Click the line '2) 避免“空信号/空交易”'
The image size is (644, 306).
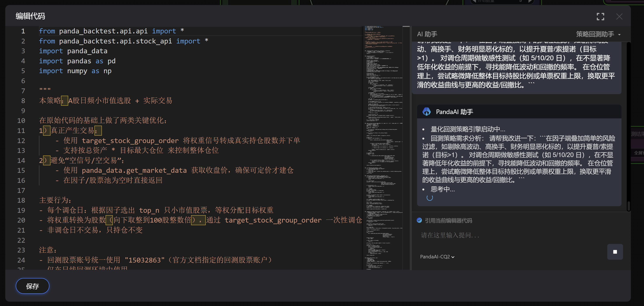(82, 160)
